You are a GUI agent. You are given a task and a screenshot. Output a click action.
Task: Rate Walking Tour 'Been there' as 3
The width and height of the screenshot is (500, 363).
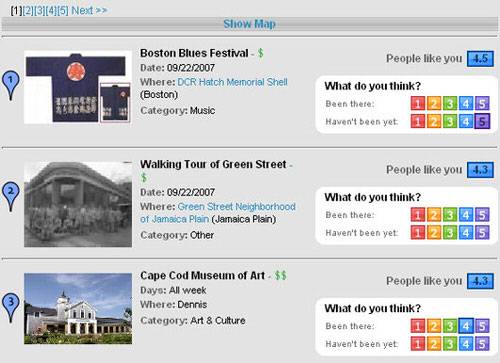coord(450,215)
